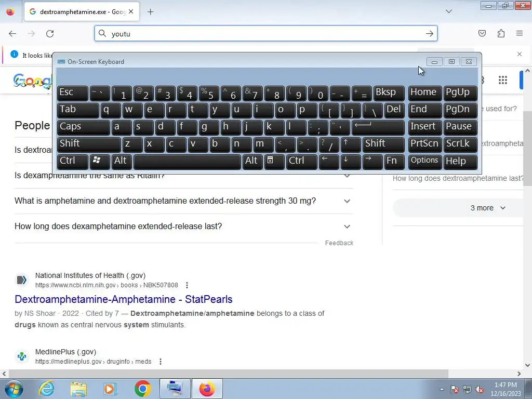
Task: Toggle the left Alt key
Action: 121,162
